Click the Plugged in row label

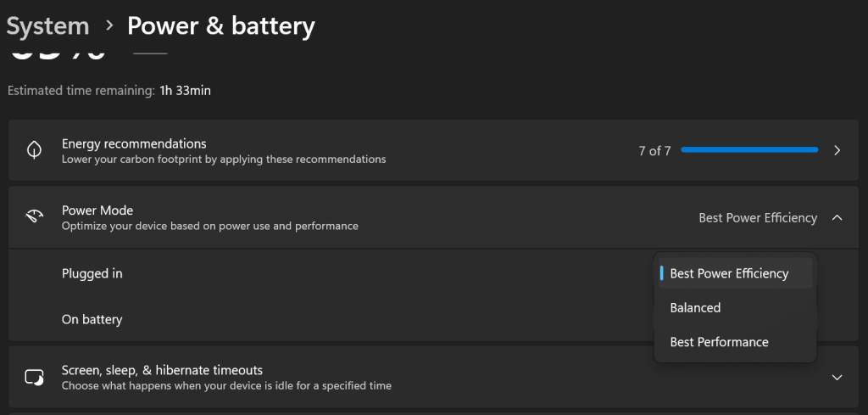(92, 273)
